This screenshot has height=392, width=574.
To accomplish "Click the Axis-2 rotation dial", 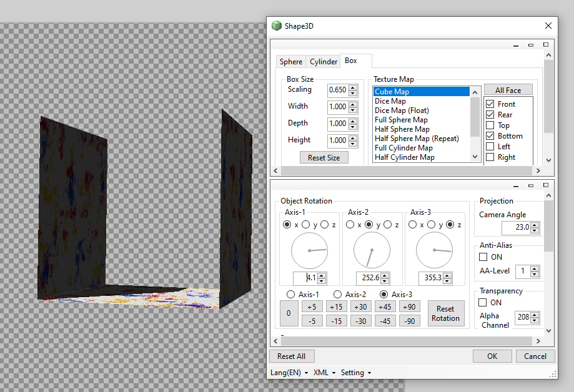I will (x=372, y=251).
